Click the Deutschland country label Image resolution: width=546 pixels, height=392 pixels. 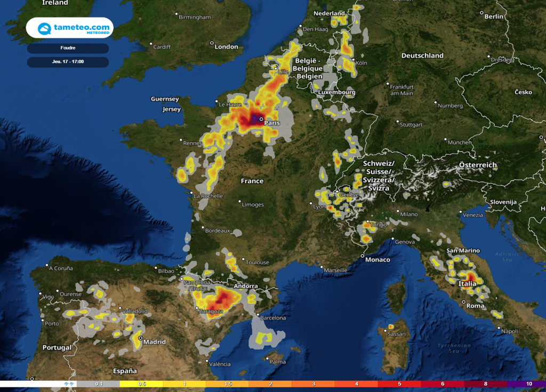pos(422,55)
